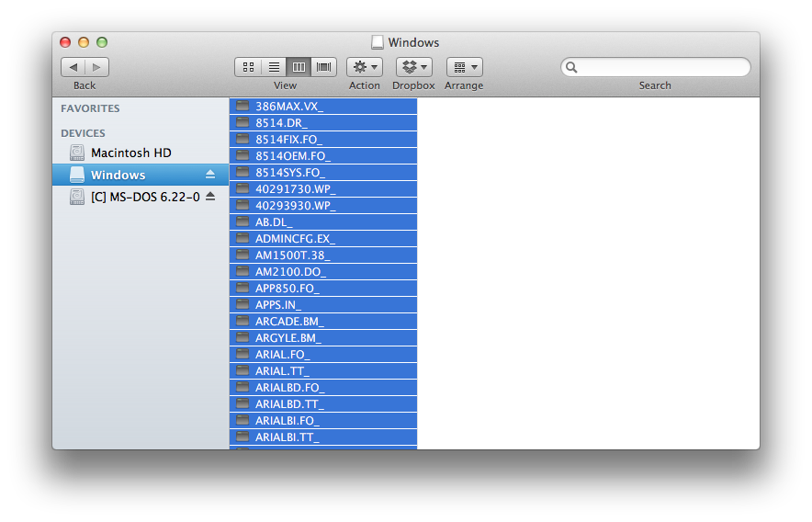Viewport: 812px width, 522px height.
Task: Select file AB.DL_
Action: click(323, 222)
